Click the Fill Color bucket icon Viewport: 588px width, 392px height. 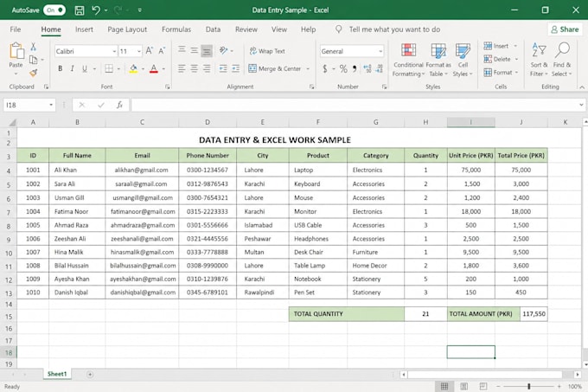pos(133,68)
